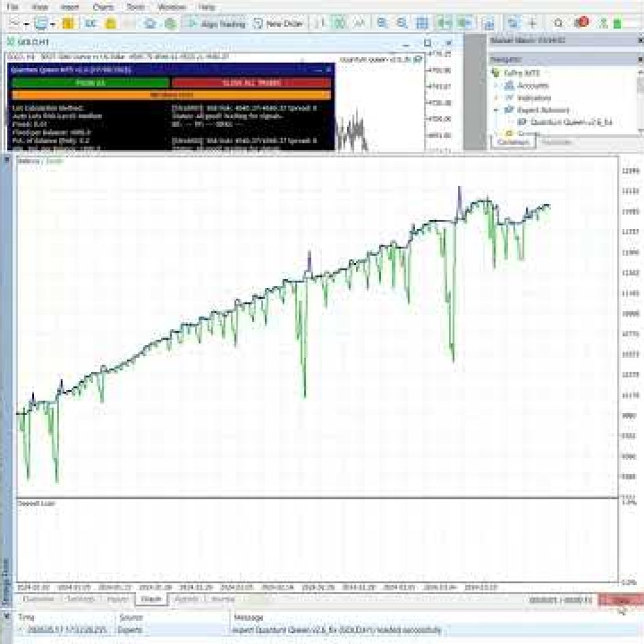Image resolution: width=644 pixels, height=644 pixels.
Task: Close the Market Watch panel
Action: pos(641,40)
